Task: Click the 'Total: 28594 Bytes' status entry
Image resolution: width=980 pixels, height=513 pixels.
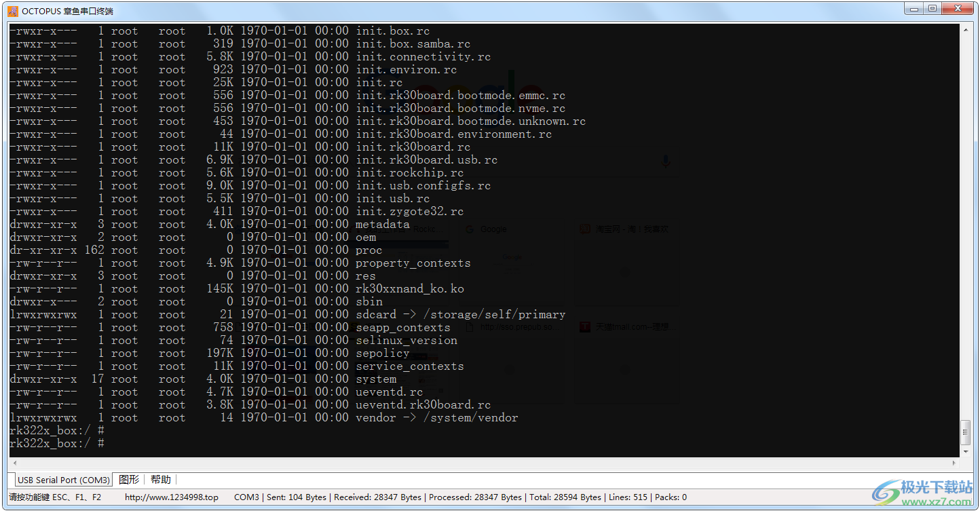Action: pyautogui.click(x=565, y=497)
